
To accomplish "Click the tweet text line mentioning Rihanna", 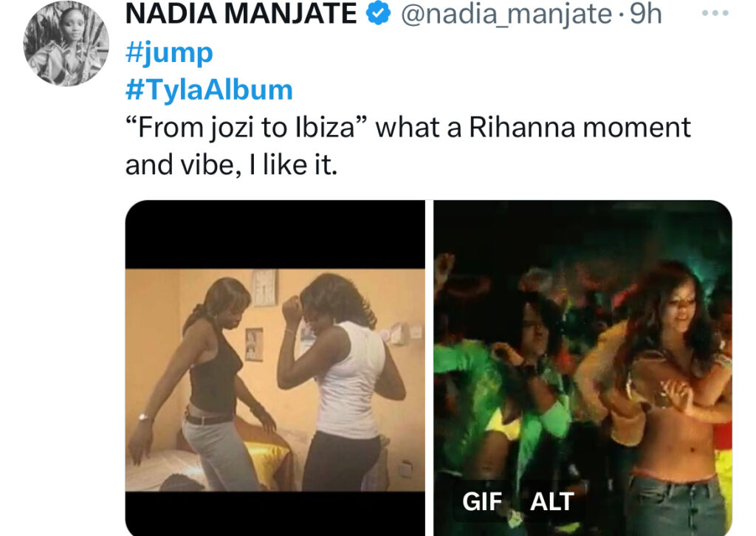I will pyautogui.click(x=408, y=128).
